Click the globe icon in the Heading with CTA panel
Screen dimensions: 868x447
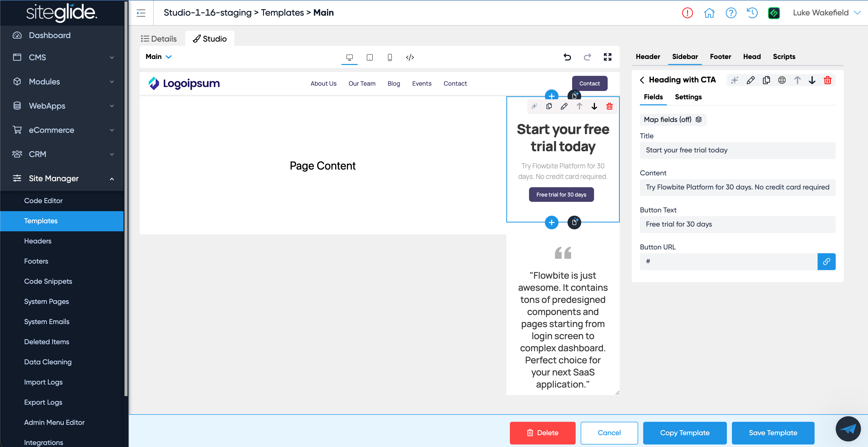[782, 80]
